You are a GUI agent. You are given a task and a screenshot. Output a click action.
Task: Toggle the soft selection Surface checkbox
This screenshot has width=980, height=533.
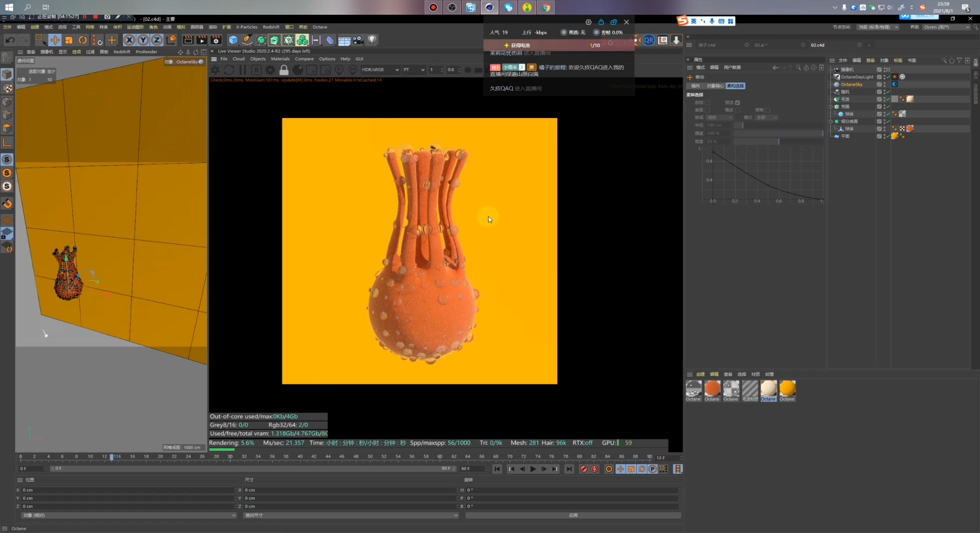click(707, 110)
